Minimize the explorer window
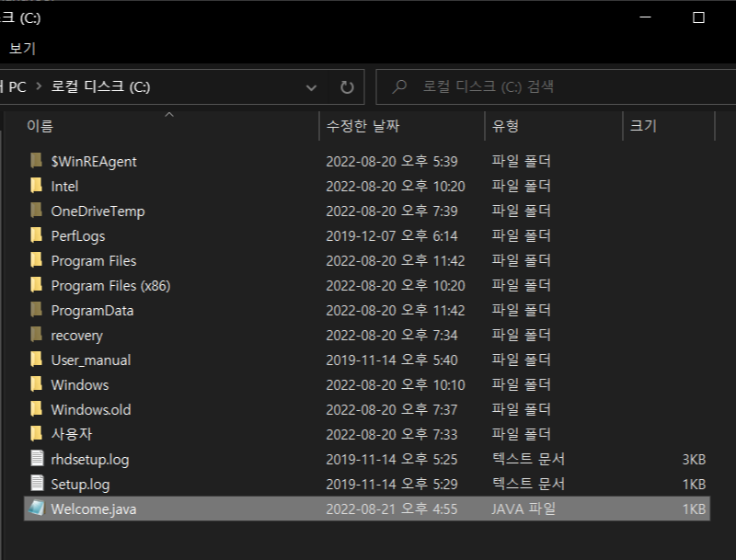The width and height of the screenshot is (736, 560). point(646,17)
